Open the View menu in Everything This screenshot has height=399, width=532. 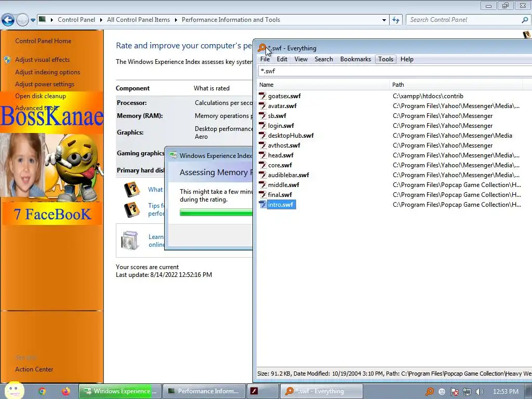point(301,59)
